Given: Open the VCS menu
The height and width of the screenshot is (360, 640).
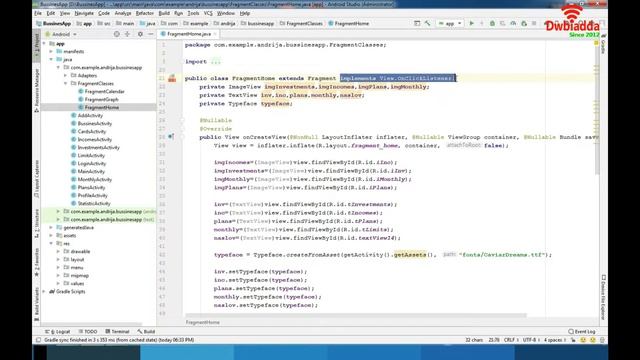Looking at the screenshot, I should [x=208, y=13].
